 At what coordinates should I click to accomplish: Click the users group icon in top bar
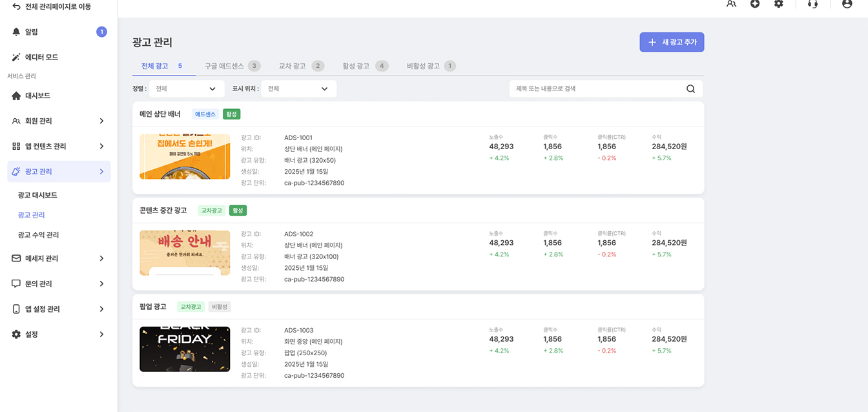(731, 4)
